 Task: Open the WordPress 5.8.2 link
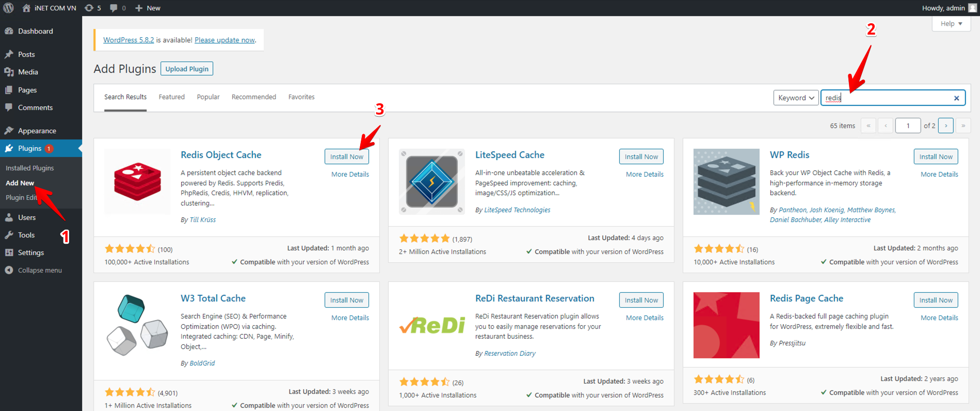point(128,40)
